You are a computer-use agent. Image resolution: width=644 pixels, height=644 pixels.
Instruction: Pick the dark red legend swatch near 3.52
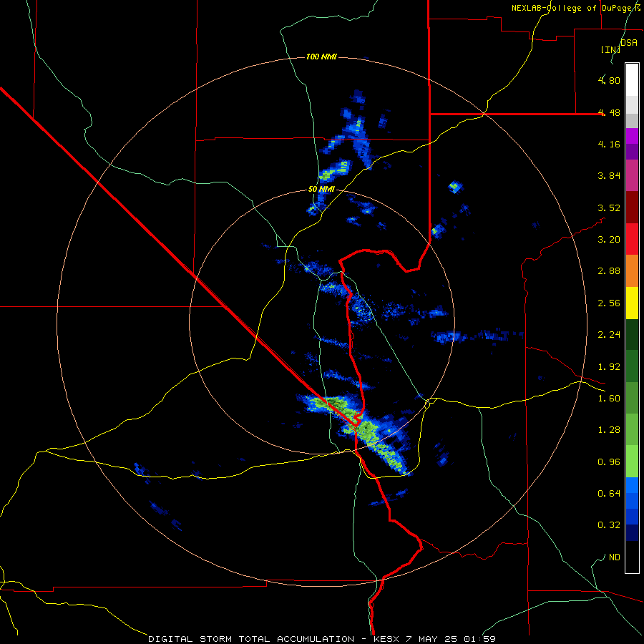pos(632,208)
